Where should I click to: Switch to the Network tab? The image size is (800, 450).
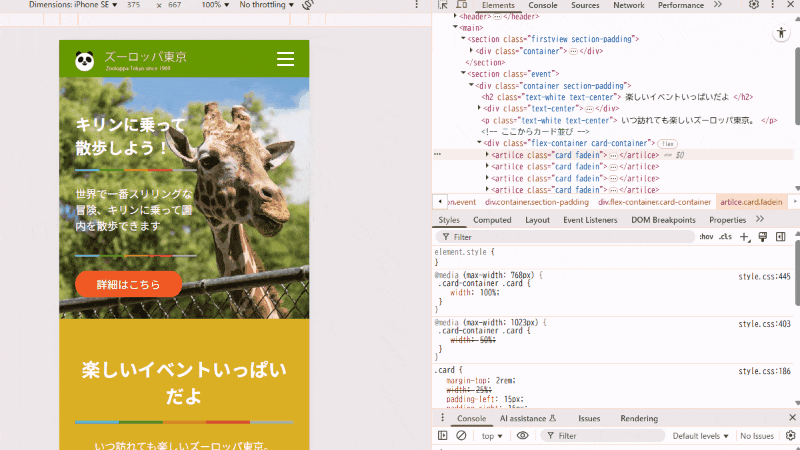point(629,5)
